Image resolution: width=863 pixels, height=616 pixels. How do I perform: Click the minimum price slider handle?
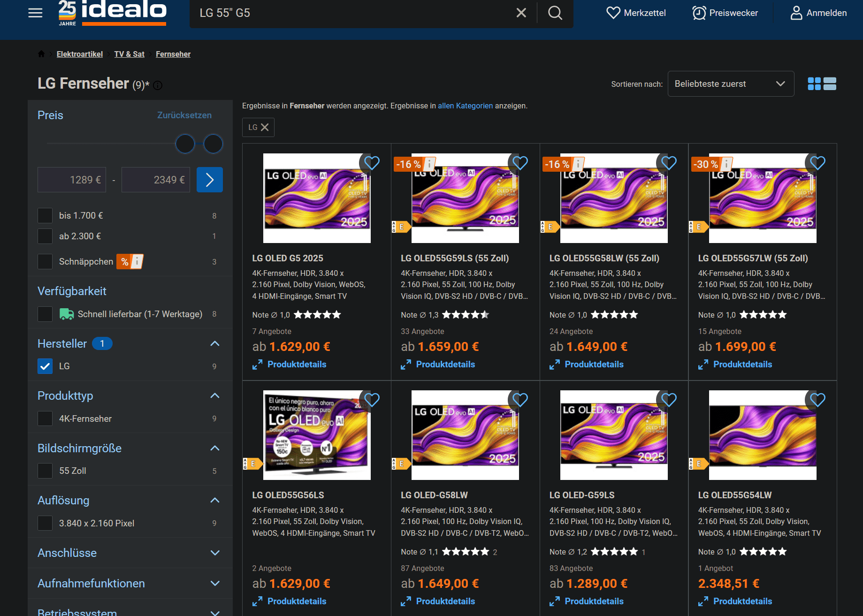click(185, 144)
